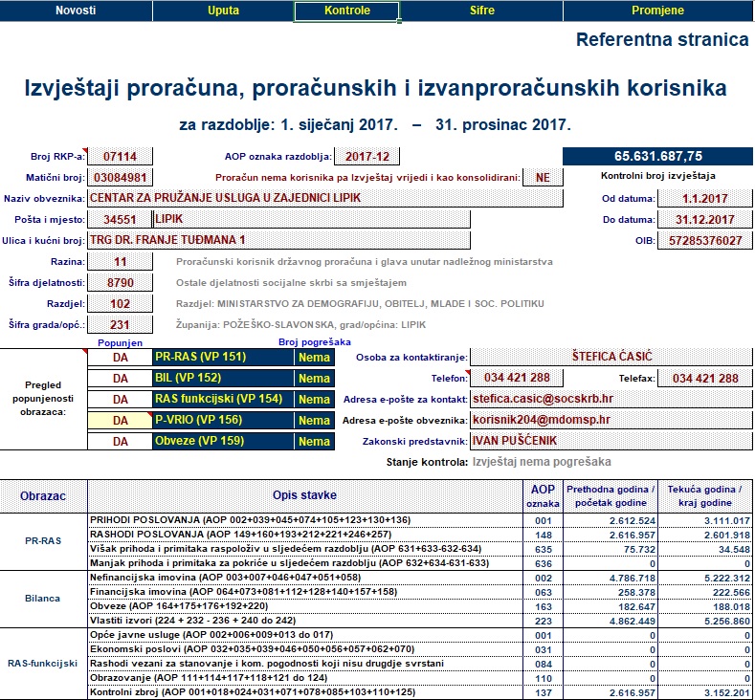Image resolution: width=755 pixels, height=700 pixels.
Task: Open the PR-RAS (VP 151) form
Action: (x=223, y=357)
